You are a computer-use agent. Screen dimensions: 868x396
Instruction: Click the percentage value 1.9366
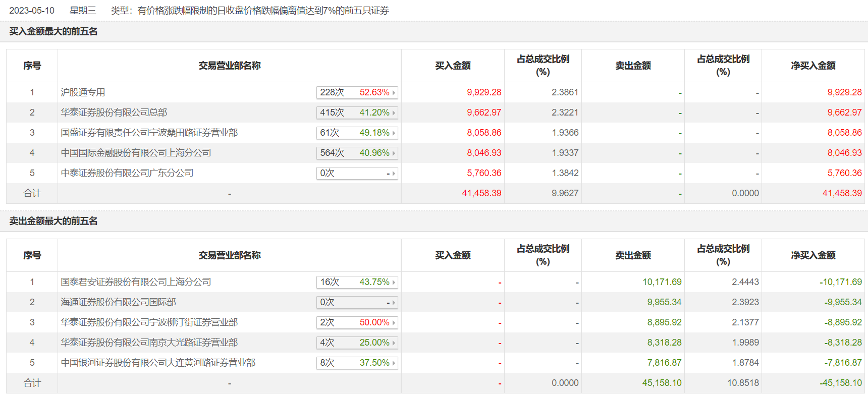click(565, 133)
